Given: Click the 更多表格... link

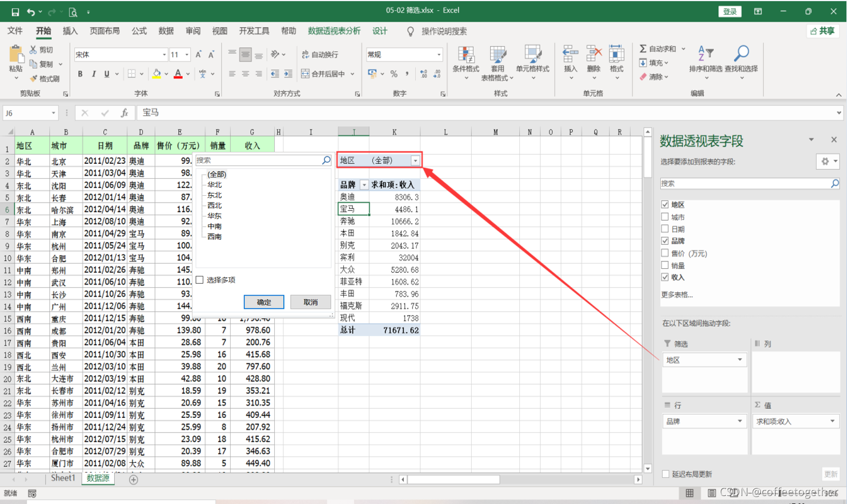Looking at the screenshot, I should (677, 295).
